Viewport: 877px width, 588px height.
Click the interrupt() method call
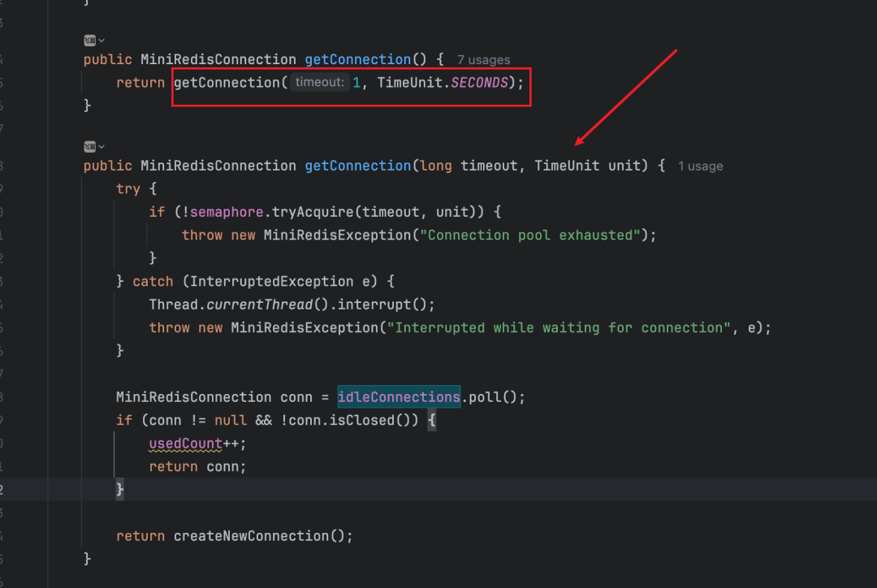tap(382, 305)
